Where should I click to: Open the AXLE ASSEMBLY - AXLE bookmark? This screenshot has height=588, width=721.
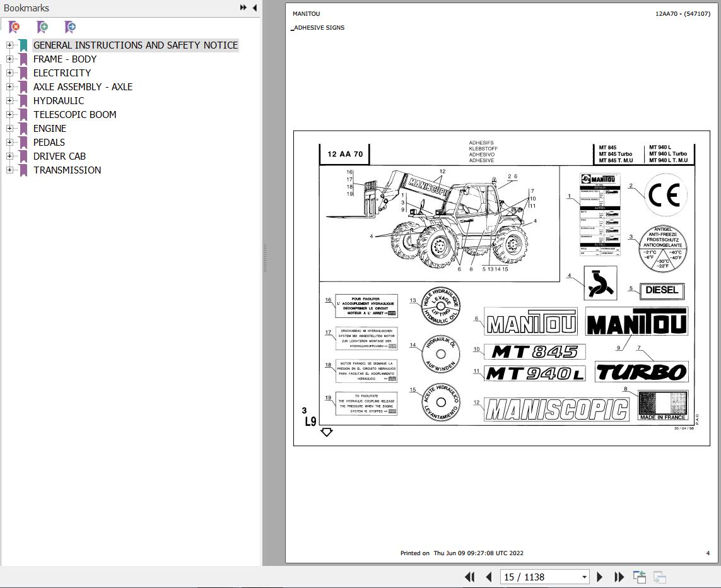click(83, 86)
